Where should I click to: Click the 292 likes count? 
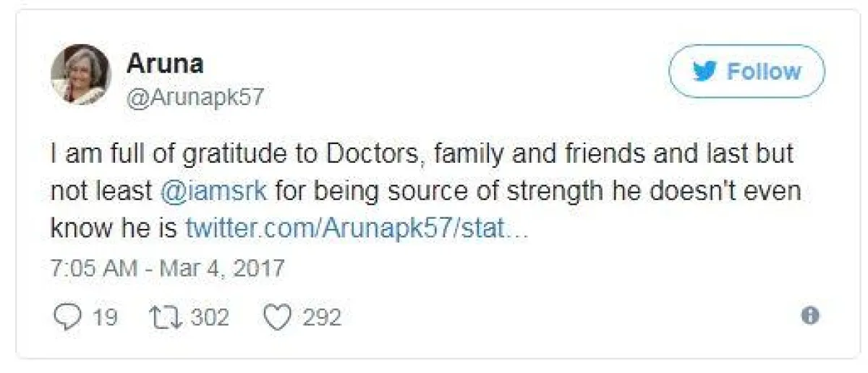322,317
